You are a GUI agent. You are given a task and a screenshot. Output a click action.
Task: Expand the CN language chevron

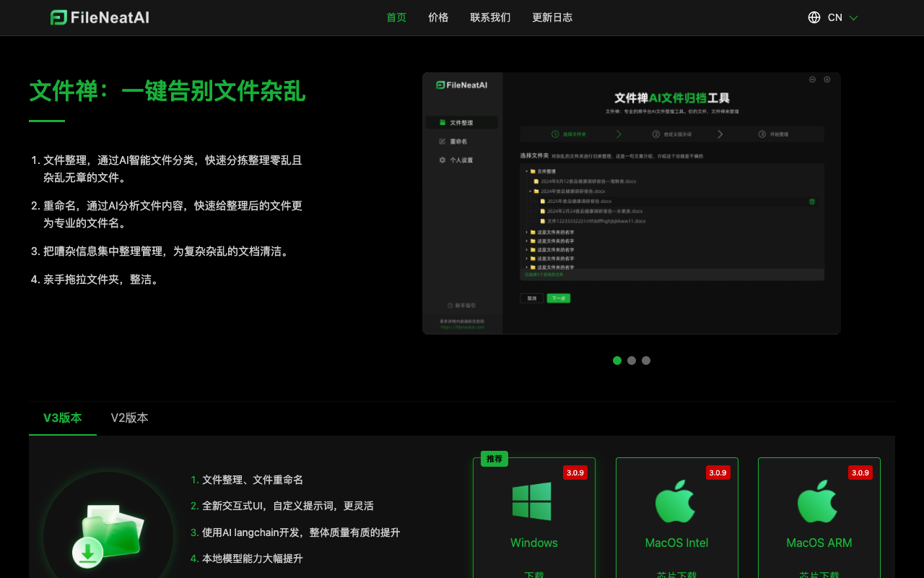pos(853,18)
